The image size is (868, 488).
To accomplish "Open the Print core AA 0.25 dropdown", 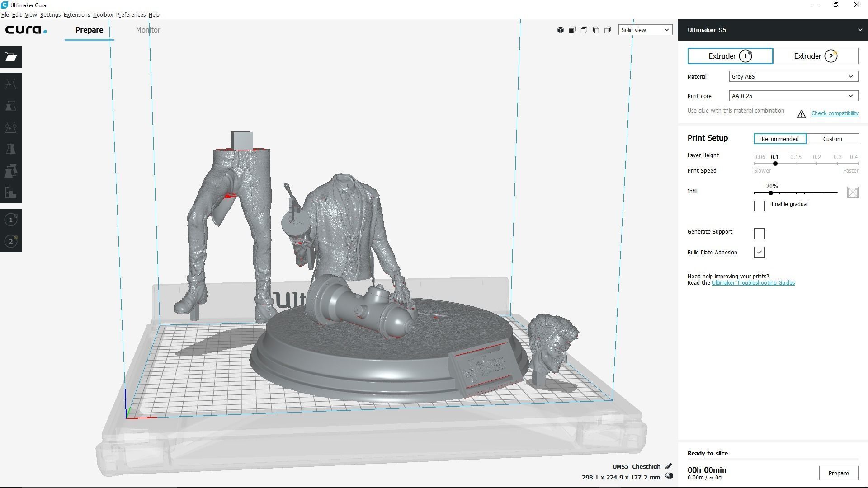I will point(793,96).
